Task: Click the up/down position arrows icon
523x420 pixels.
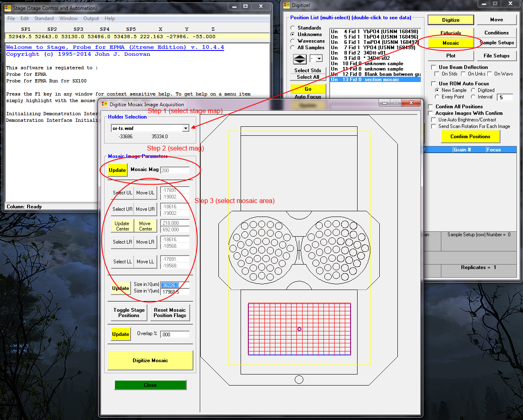Action: (x=300, y=59)
